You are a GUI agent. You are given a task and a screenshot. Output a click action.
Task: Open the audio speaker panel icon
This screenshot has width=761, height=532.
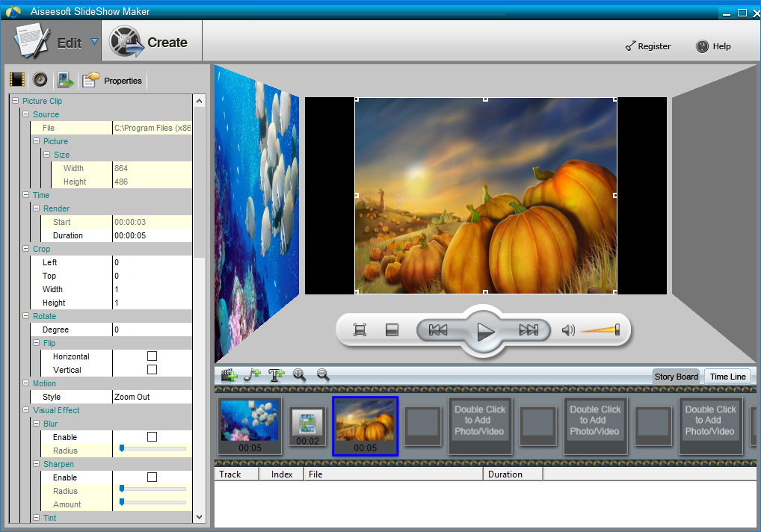pyautogui.click(x=40, y=80)
